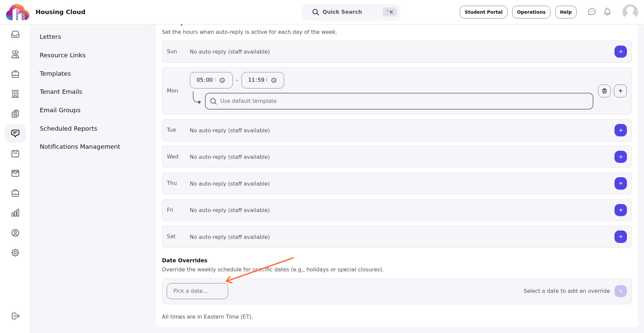Open the Use default template selector
This screenshot has height=333, width=644.
click(399, 101)
